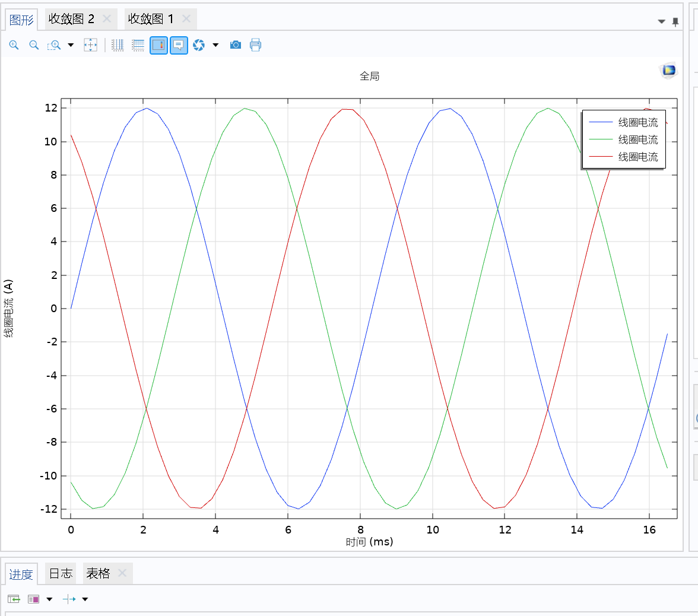Image resolution: width=698 pixels, height=616 pixels.
Task: Toggle the y-axis log scale button
Action: pos(138,45)
